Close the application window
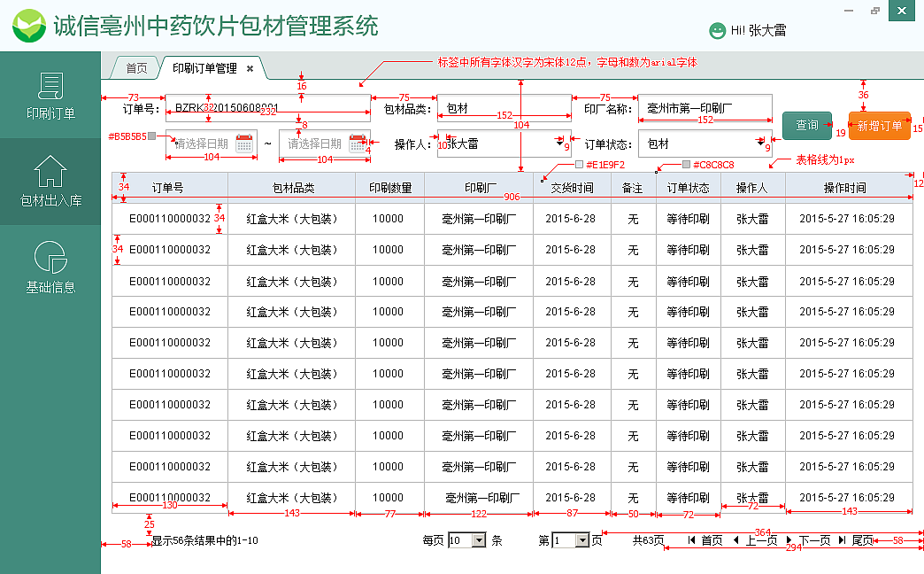Viewport: 924px width, 574px height. click(902, 11)
